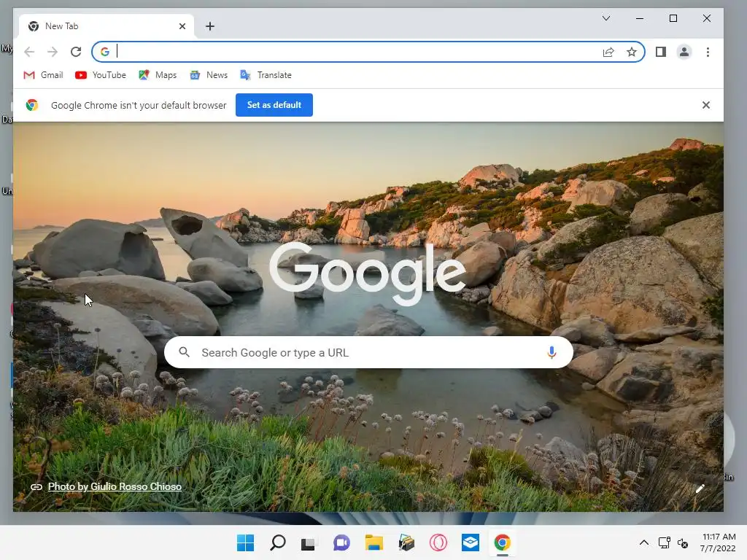The width and height of the screenshot is (747, 560).
Task: Click the Google G icon in the address bar
Action: (105, 52)
